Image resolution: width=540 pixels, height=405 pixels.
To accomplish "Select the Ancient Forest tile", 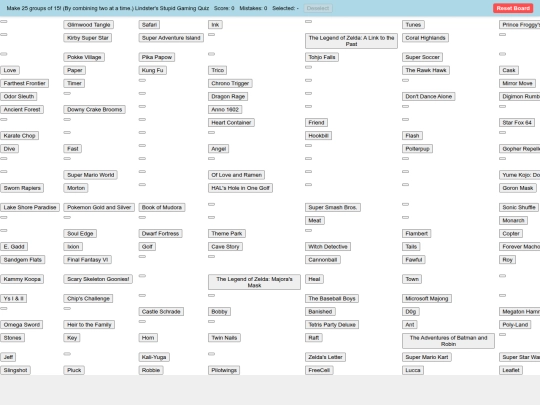I will point(22,110).
